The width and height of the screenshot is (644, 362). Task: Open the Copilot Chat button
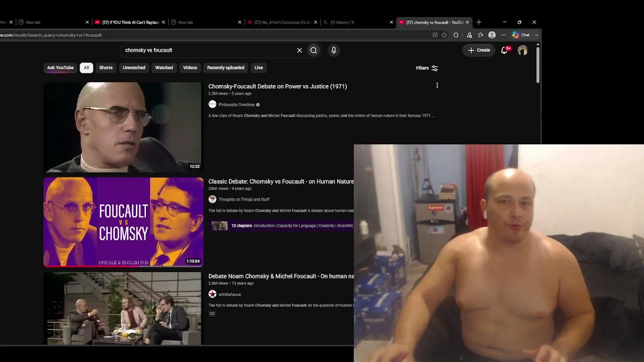tap(521, 35)
